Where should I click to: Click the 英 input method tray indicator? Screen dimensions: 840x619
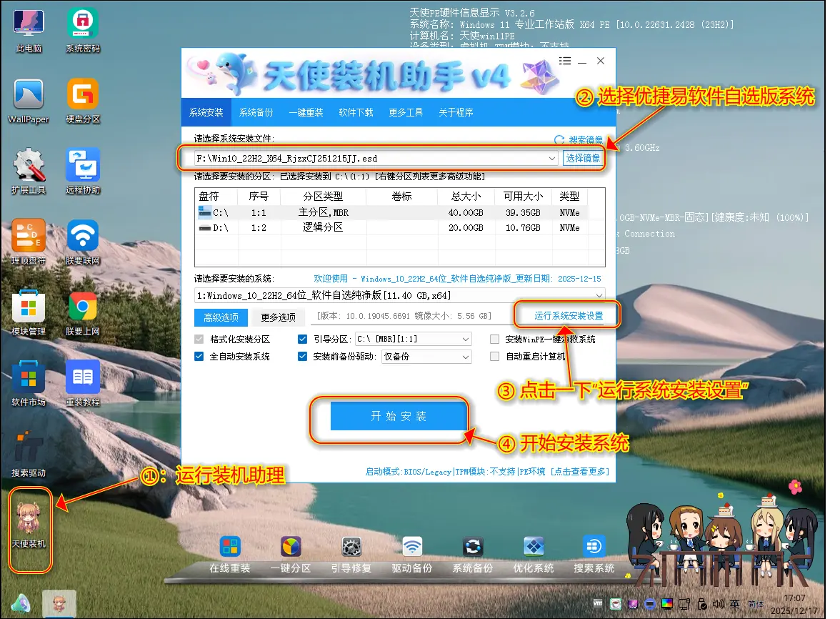(x=734, y=604)
